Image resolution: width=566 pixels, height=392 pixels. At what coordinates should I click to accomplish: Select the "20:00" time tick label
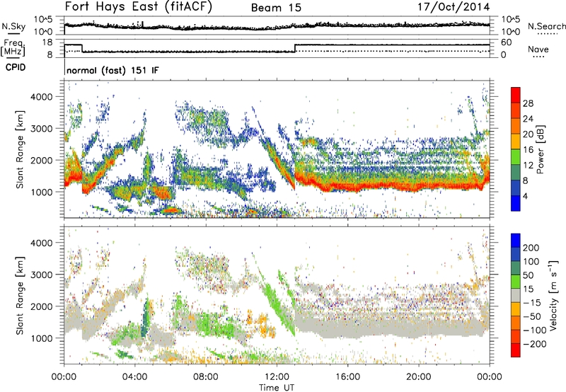tap(419, 377)
